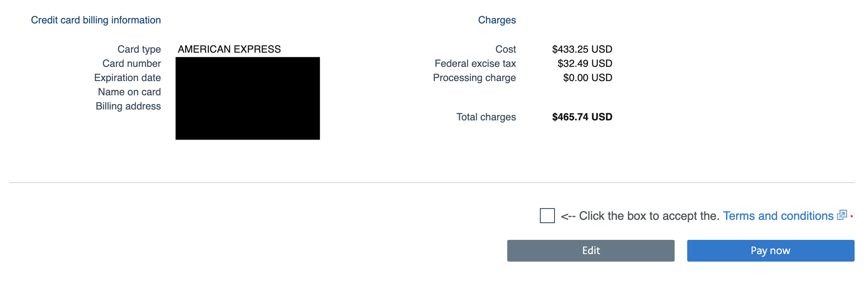Image resolution: width=868 pixels, height=285 pixels.
Task: Select the Credit card billing information heading
Action: [96, 20]
